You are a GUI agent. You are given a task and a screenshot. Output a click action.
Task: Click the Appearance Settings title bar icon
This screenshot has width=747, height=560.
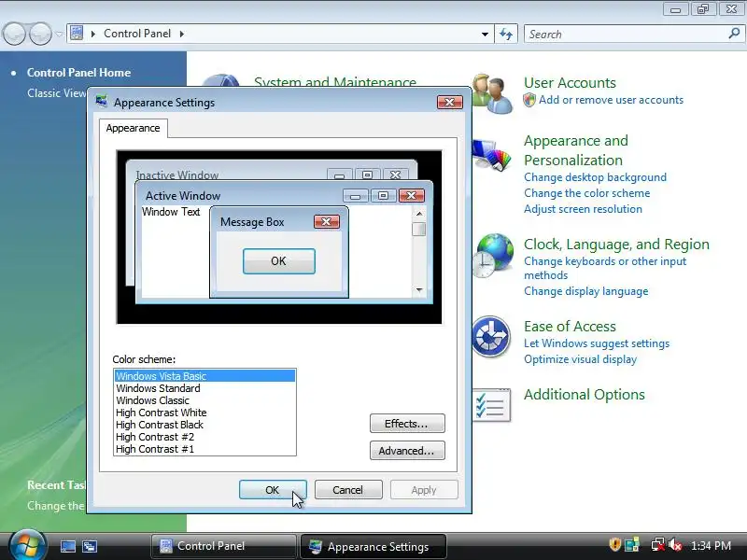[102, 102]
